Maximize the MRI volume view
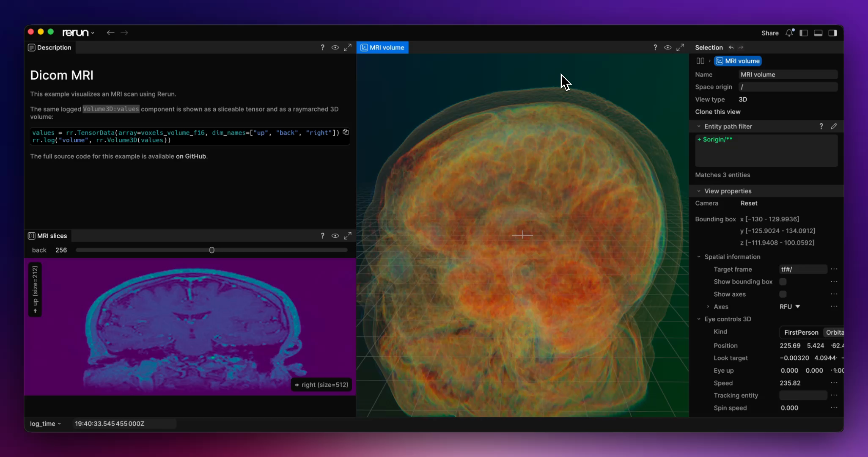Viewport: 868px width, 457px height. tap(680, 47)
